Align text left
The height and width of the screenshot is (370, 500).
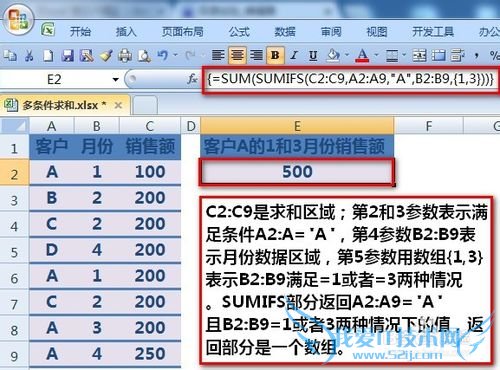coord(218,55)
